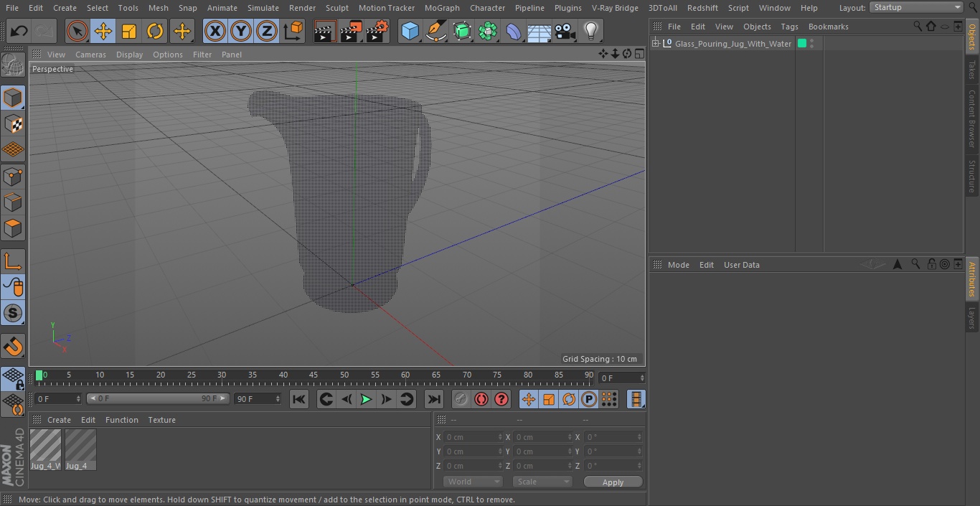This screenshot has width=980, height=506.
Task: Enable Edges mode
Action: (x=13, y=202)
